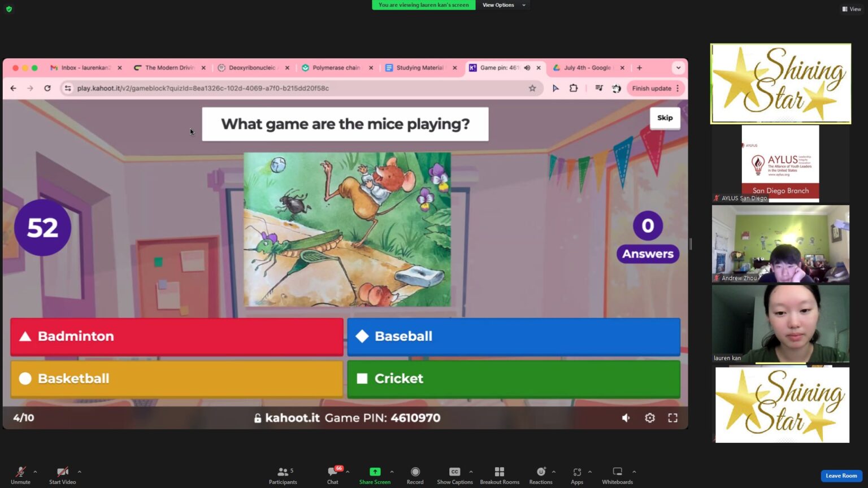Reload the Kahoot page
Image resolution: width=868 pixels, height=488 pixels.
click(x=47, y=88)
